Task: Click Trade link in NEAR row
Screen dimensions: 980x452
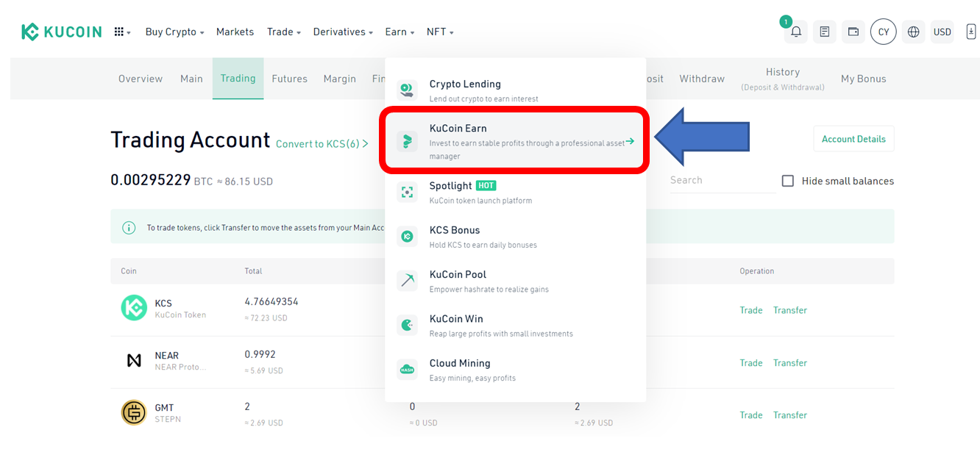Action: click(751, 363)
